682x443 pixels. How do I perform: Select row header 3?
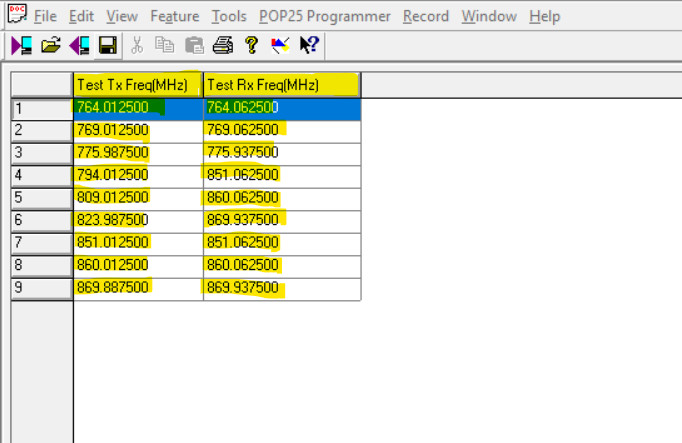point(42,154)
